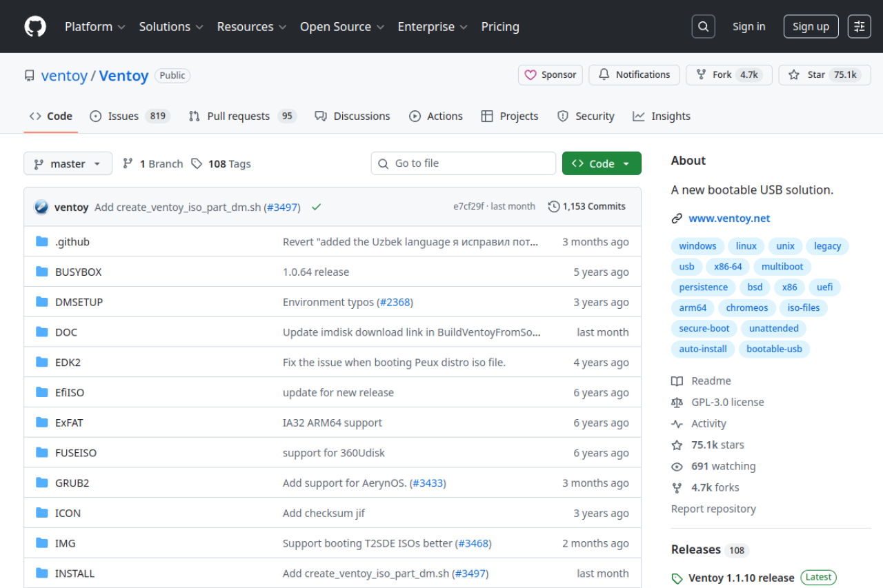883x588 pixels.
Task: Switch to the Issues tab
Action: [x=121, y=116]
